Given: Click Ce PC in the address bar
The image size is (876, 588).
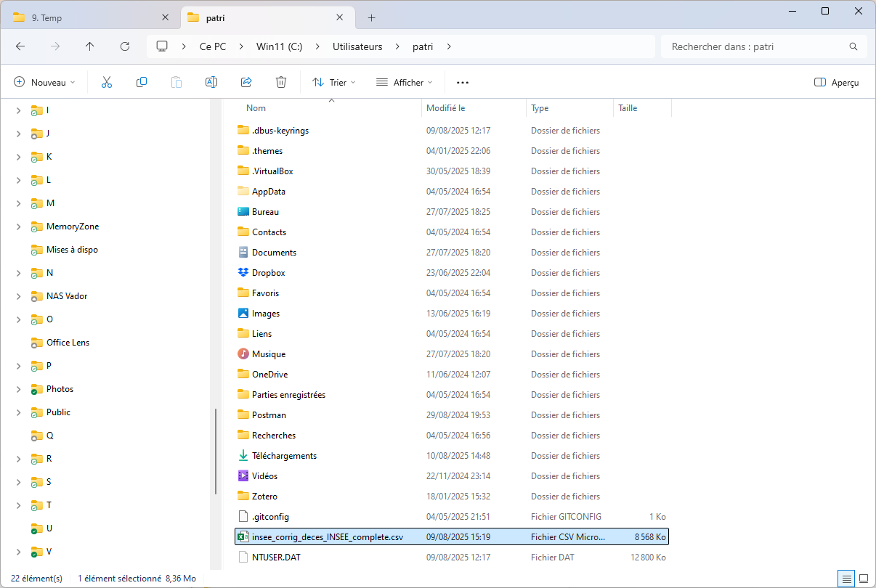Looking at the screenshot, I should [213, 46].
